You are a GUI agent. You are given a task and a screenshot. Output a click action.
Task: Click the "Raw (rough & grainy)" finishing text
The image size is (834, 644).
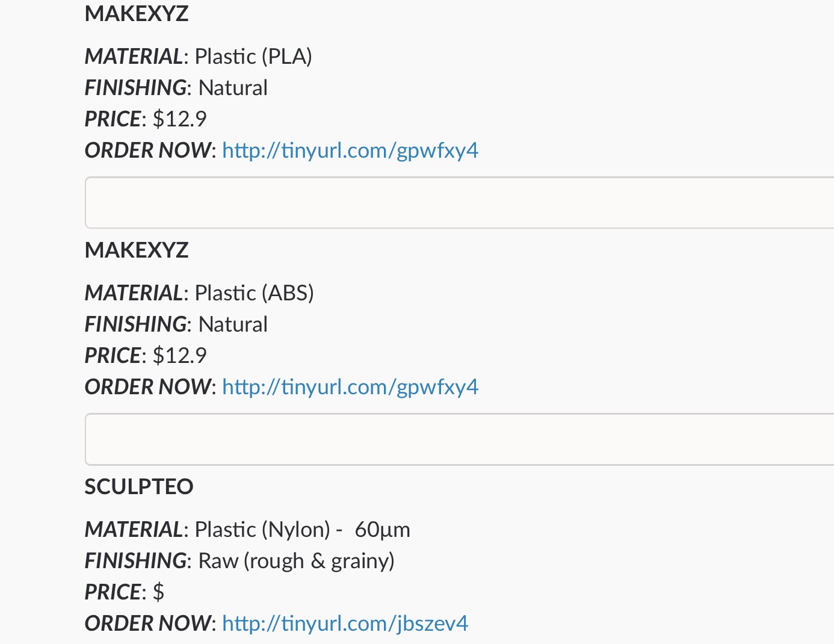296,561
